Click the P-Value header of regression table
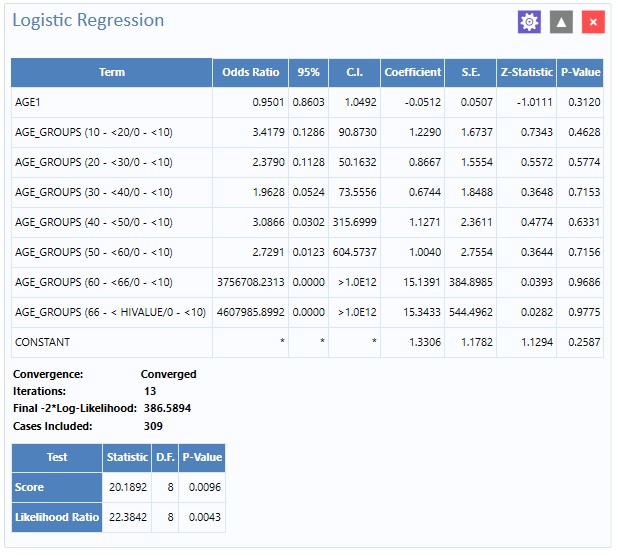618x556 pixels. pos(580,73)
